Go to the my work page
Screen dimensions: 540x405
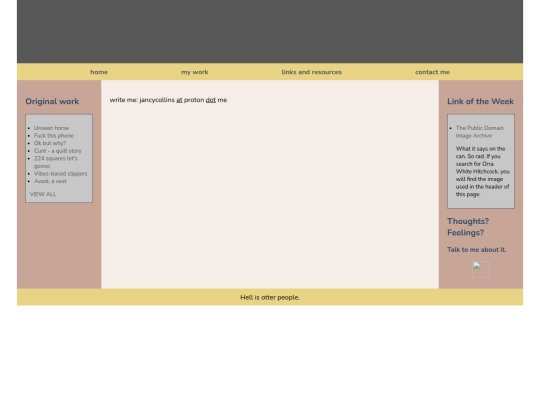195,72
